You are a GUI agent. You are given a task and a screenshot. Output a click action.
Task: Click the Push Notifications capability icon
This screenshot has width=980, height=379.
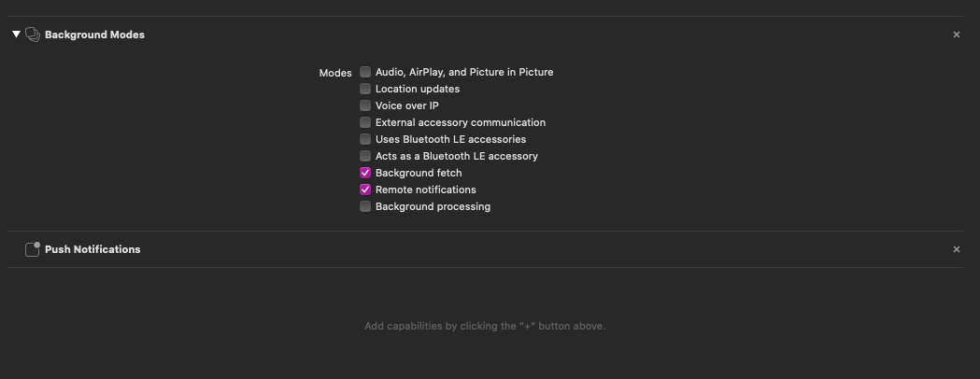click(x=32, y=249)
